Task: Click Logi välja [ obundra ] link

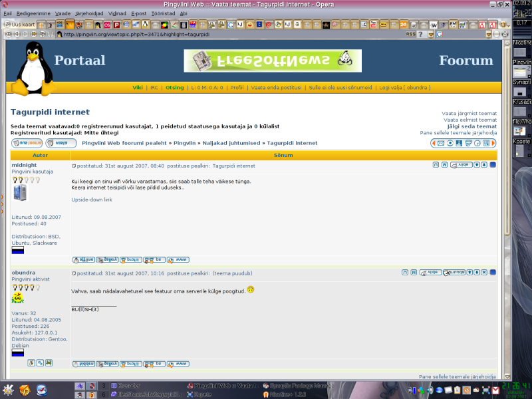Action: (x=404, y=88)
